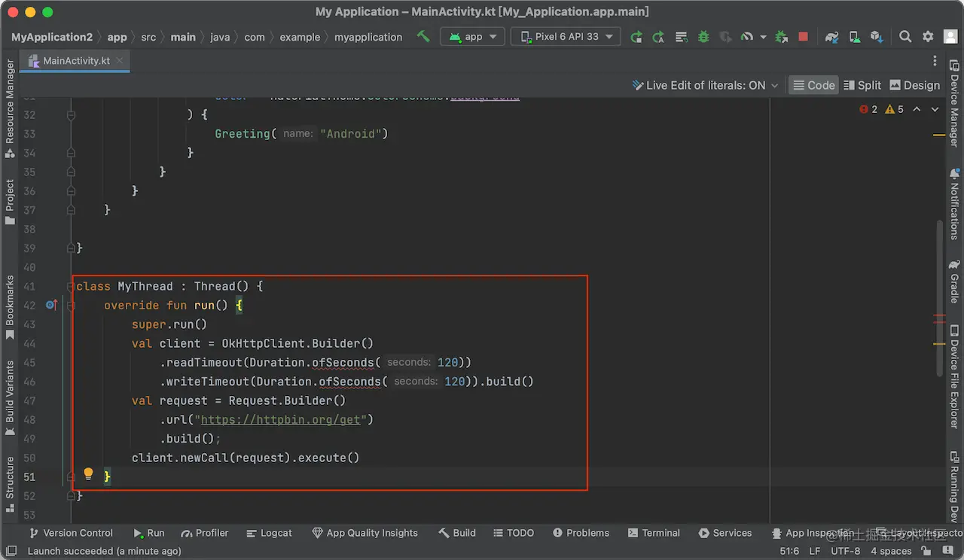Select the MainActivity.kt editor tab
964x560 pixels.
pyautogui.click(x=75, y=60)
